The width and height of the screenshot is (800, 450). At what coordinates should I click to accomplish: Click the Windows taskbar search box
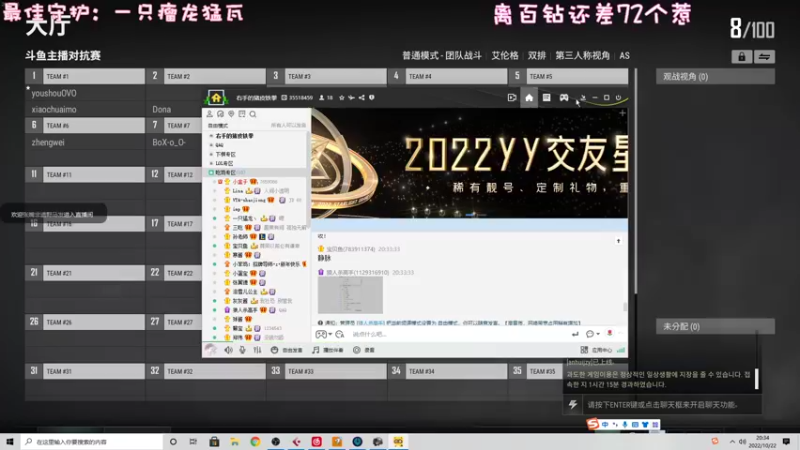click(92, 441)
